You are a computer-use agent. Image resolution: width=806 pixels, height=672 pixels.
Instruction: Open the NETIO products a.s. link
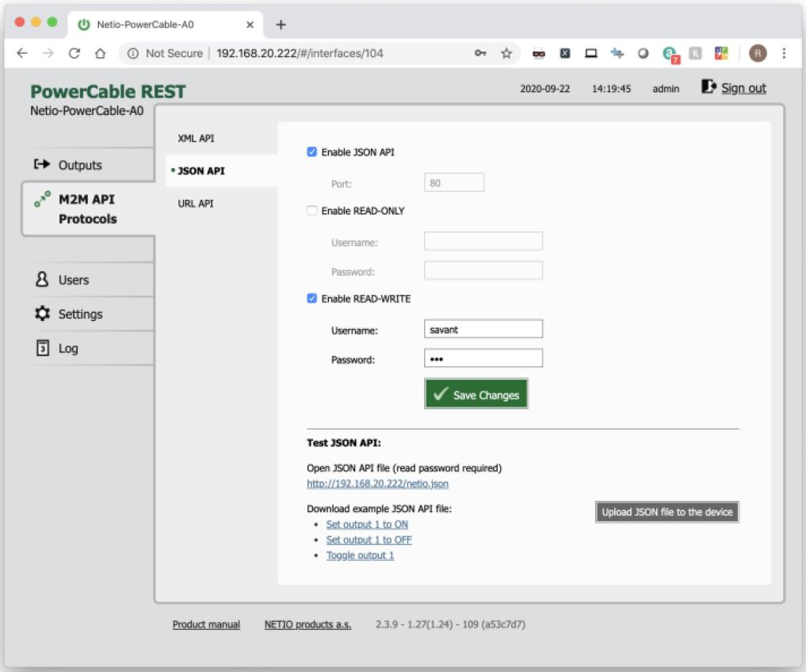click(x=308, y=624)
